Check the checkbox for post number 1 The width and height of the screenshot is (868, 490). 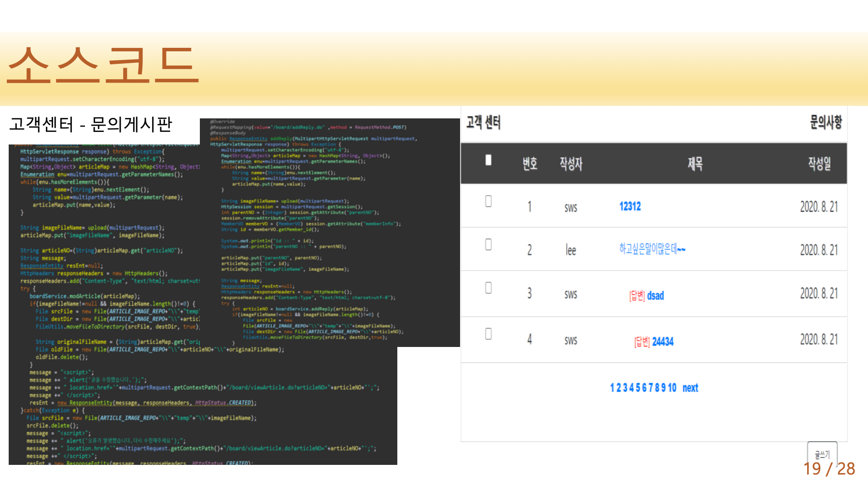[x=488, y=201]
